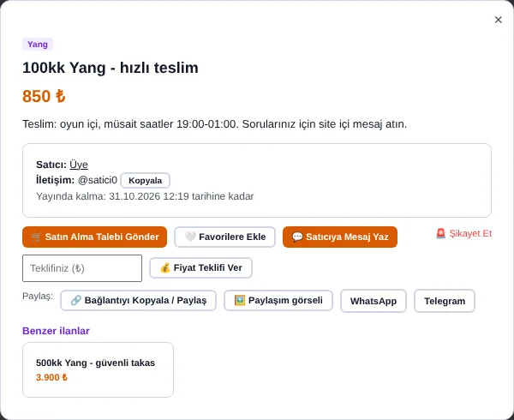514x420 pixels.
Task: Report the listing with Şikayet Et
Action: tap(463, 233)
